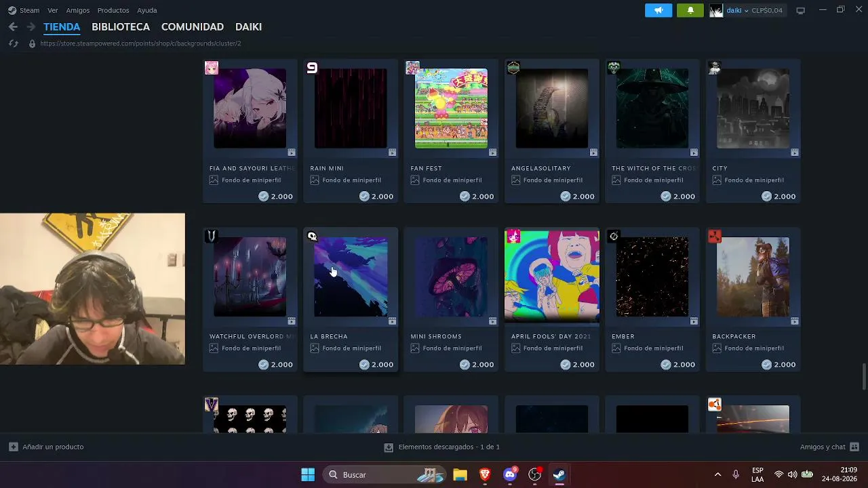Screen dimensions: 868x488
Task: Open the Ver menu
Action: (53, 10)
